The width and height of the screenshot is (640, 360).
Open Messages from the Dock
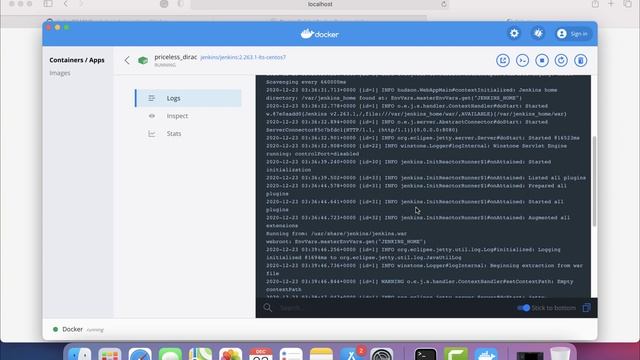[170, 354]
